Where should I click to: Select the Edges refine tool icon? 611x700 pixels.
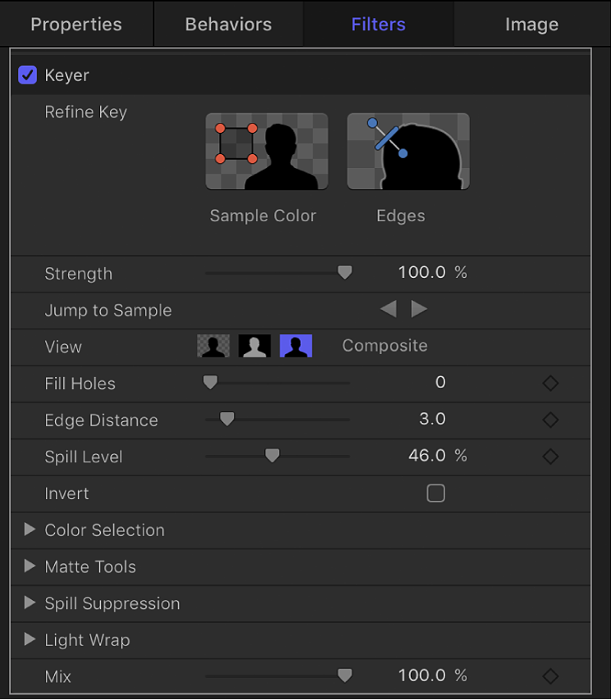click(408, 152)
